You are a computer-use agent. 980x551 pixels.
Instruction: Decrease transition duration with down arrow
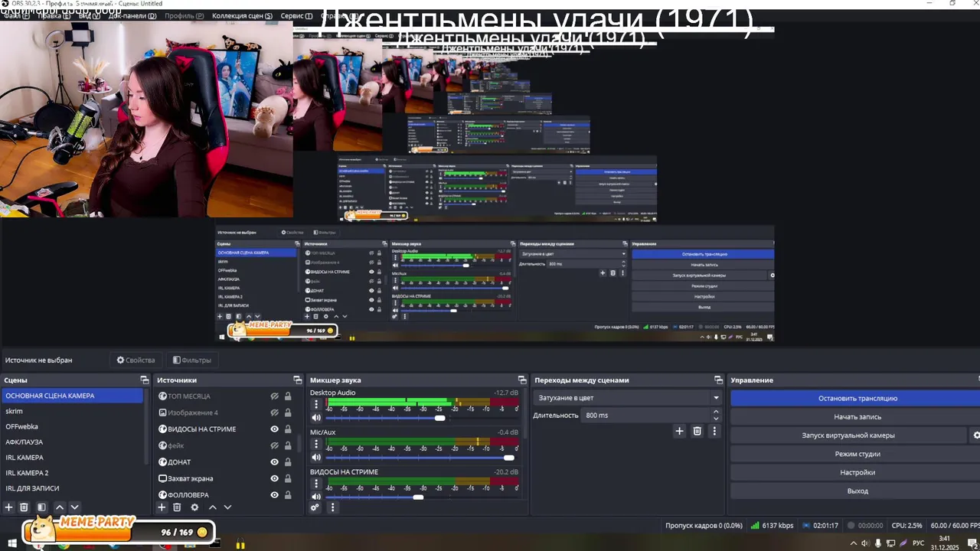717,419
